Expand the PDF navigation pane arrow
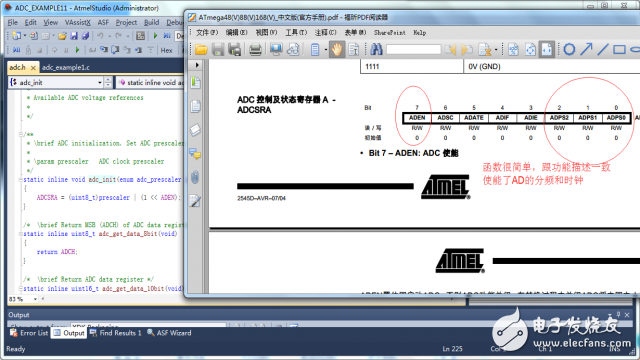Screen dimensions: 640x360 [197, 65]
